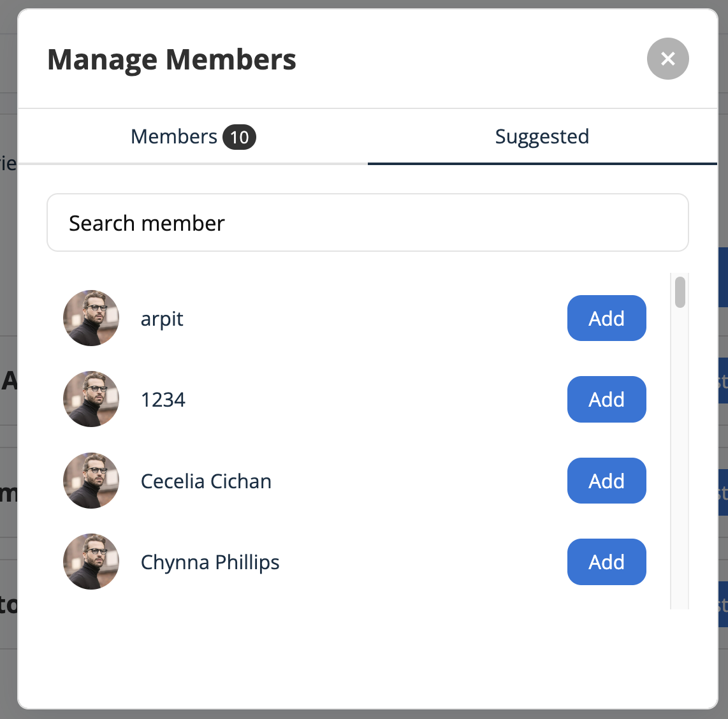The height and width of the screenshot is (719, 728).
Task: Add arpit as a member
Action: (x=606, y=318)
